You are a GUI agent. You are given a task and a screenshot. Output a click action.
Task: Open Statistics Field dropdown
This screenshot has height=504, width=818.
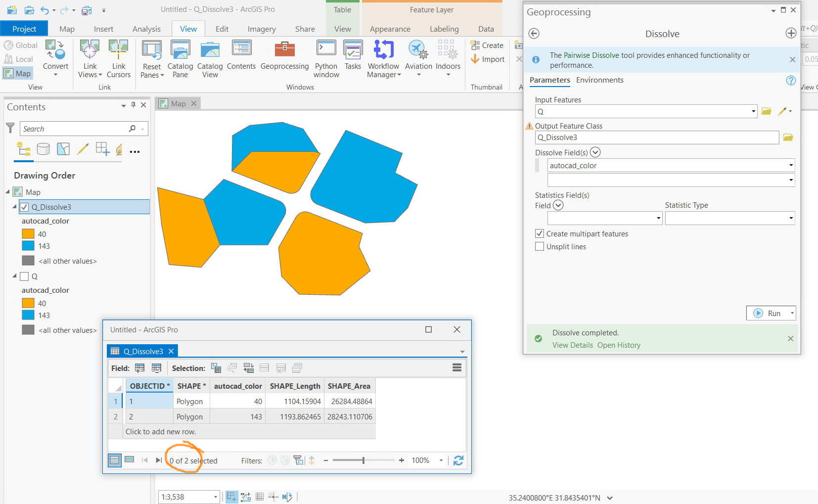coord(658,218)
